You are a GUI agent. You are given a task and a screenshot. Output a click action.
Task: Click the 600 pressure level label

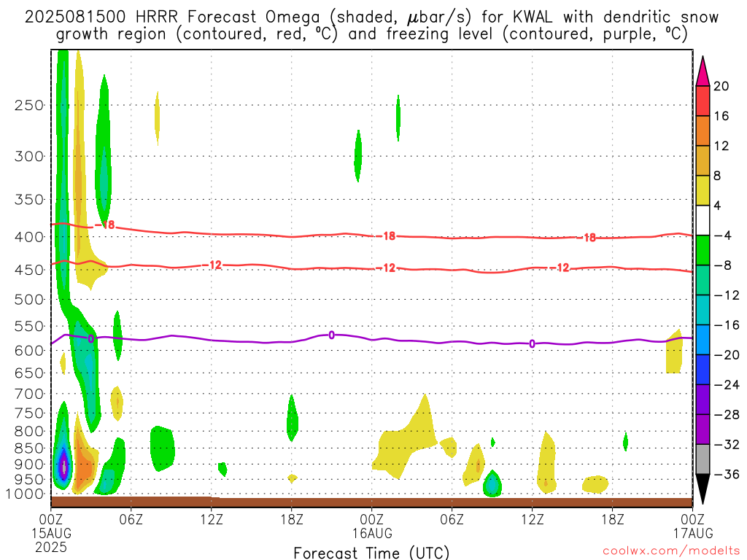coord(29,351)
